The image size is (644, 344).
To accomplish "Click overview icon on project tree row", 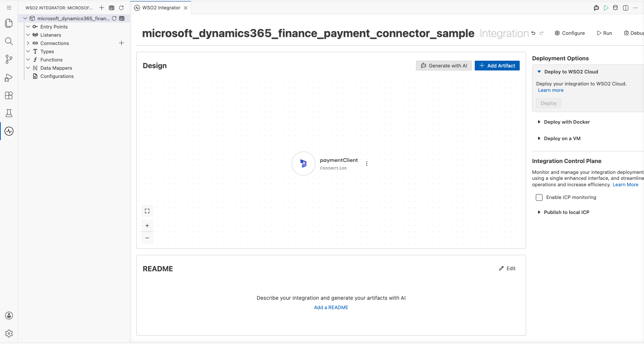I will [x=122, y=18].
